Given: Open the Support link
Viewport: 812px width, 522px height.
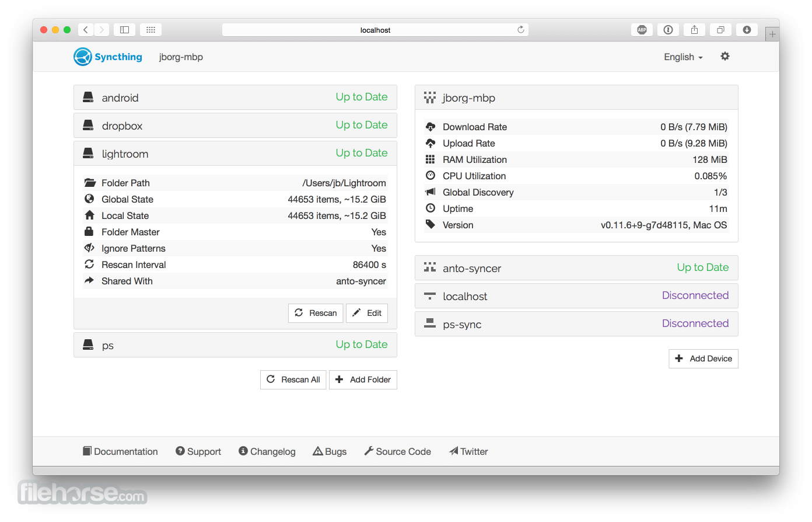Looking at the screenshot, I should (x=198, y=451).
